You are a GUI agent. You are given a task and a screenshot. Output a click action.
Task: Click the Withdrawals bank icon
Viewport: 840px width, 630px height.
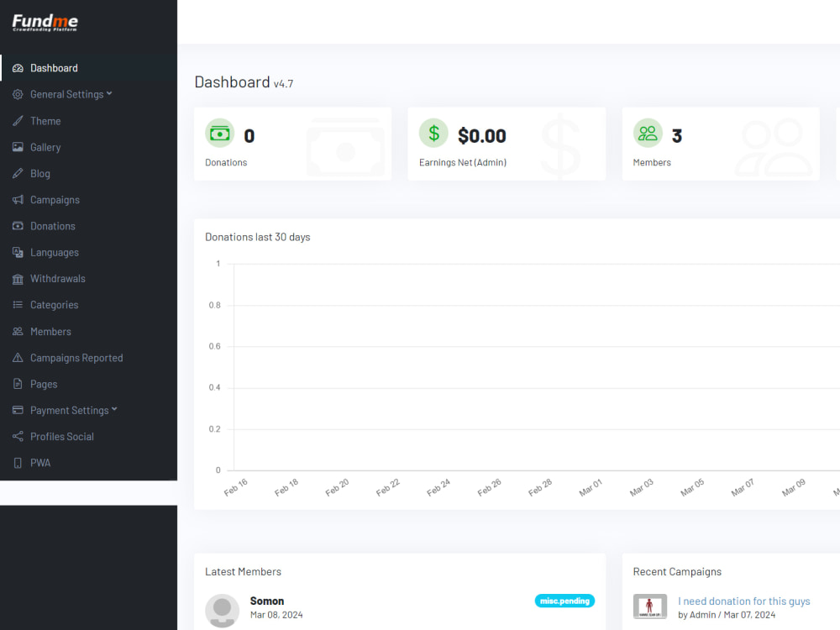coord(18,278)
